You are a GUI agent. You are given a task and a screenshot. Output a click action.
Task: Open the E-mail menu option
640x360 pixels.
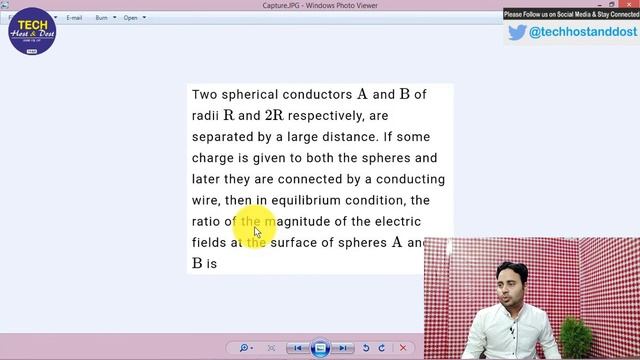pyautogui.click(x=74, y=18)
